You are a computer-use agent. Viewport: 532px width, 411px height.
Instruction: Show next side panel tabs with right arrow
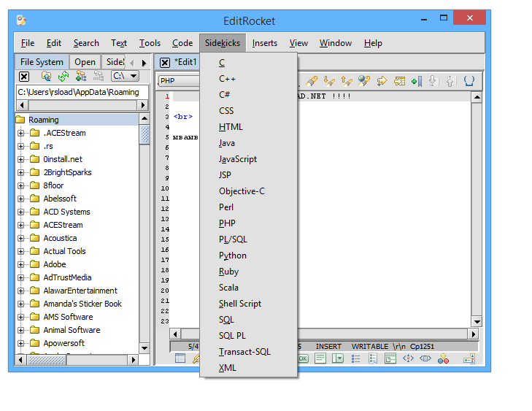point(144,63)
